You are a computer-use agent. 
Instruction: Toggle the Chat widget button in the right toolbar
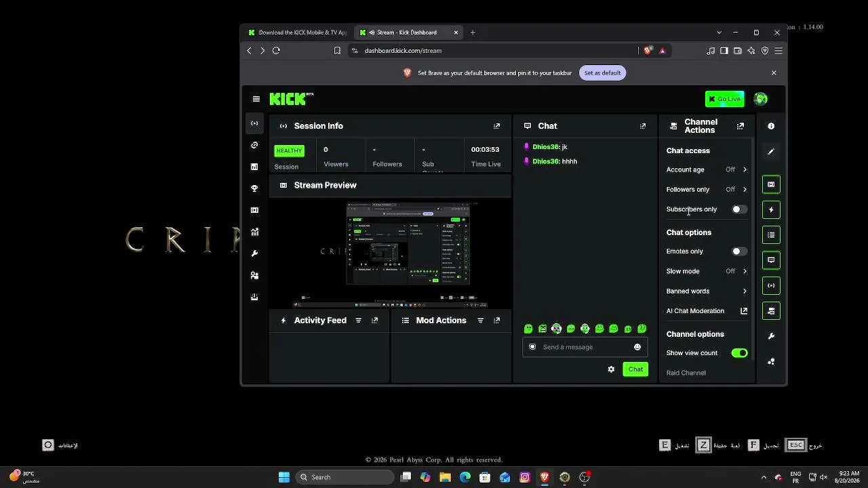coord(771,260)
